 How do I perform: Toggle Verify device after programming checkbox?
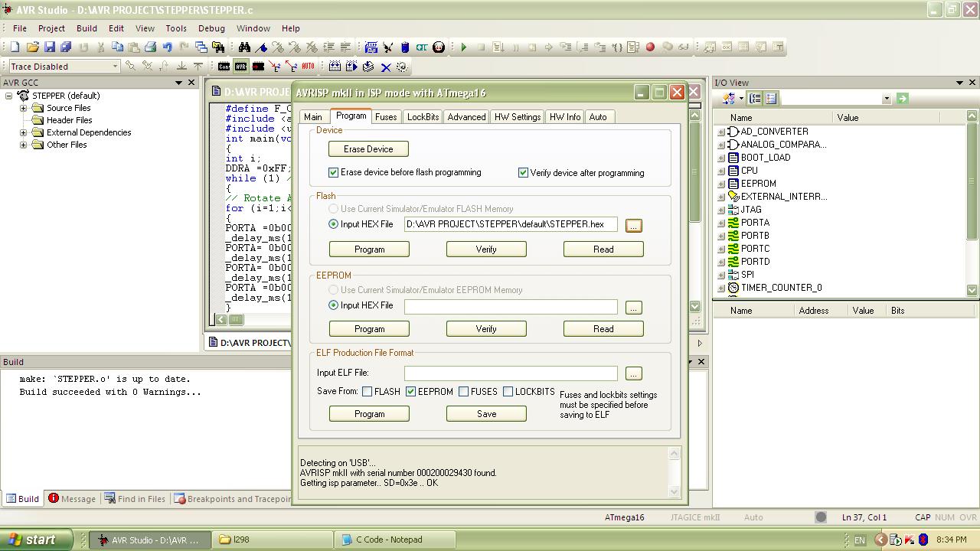click(x=524, y=173)
